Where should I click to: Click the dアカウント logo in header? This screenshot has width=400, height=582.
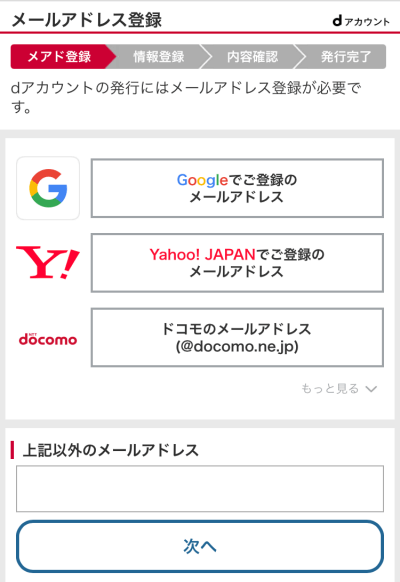pos(361,21)
